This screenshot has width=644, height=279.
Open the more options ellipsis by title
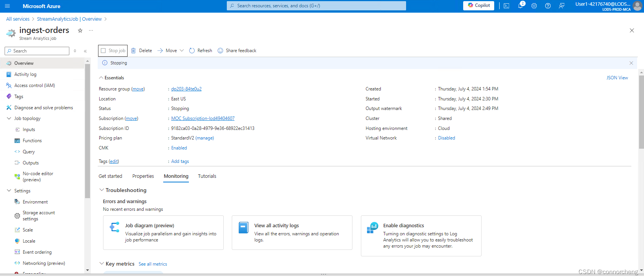click(x=91, y=30)
